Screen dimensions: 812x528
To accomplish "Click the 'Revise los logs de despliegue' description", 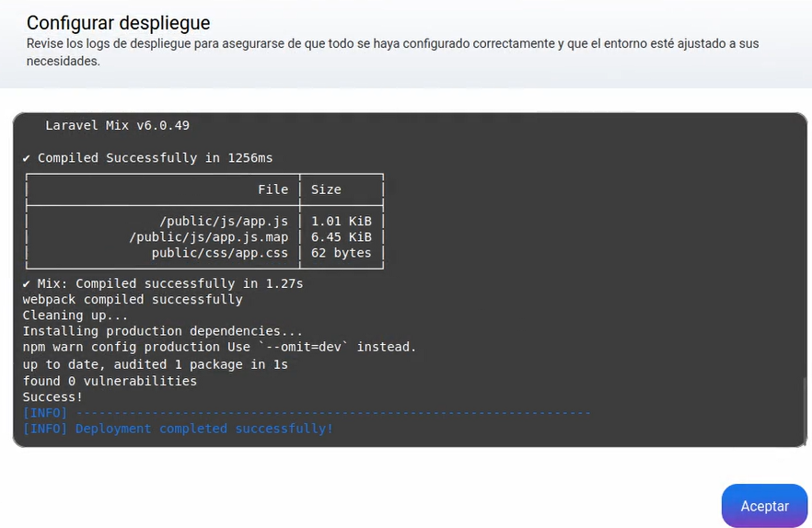I will pyautogui.click(x=392, y=52).
